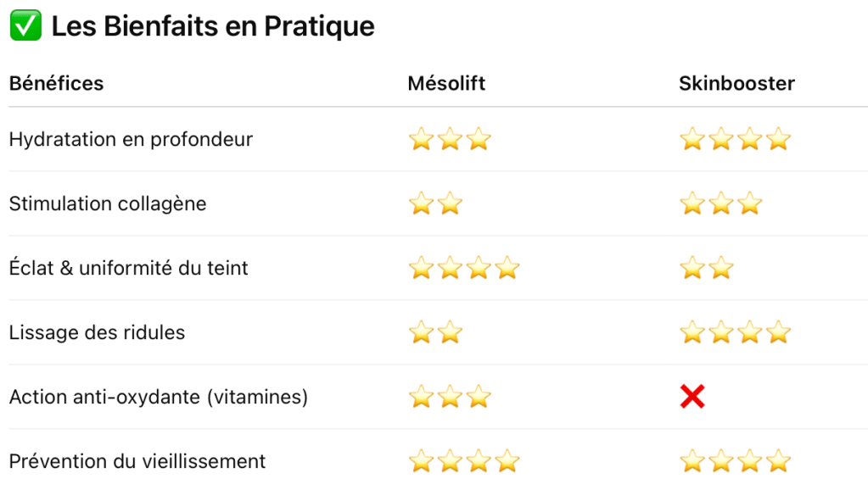868x501 pixels.
Task: Select Mésolift stars for Éclat & uniformité du teint
Action: pyautogui.click(x=463, y=269)
